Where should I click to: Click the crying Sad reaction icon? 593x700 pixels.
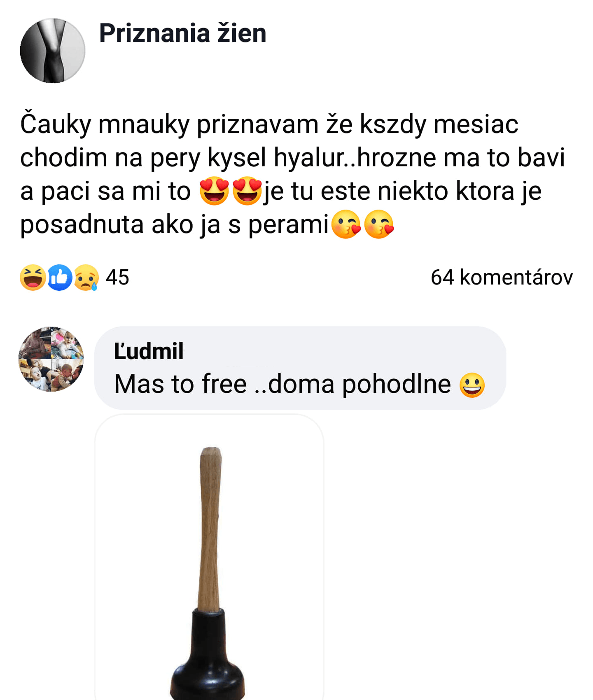86,278
